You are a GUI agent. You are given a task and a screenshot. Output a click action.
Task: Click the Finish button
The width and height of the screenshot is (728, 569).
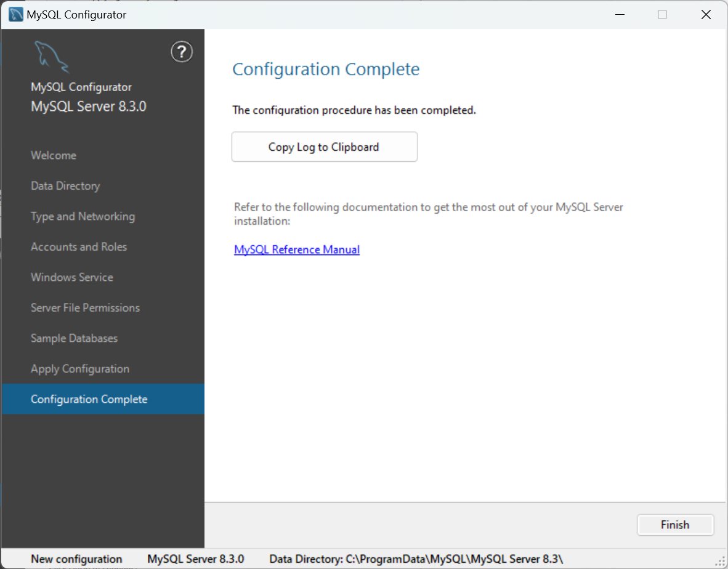point(674,525)
